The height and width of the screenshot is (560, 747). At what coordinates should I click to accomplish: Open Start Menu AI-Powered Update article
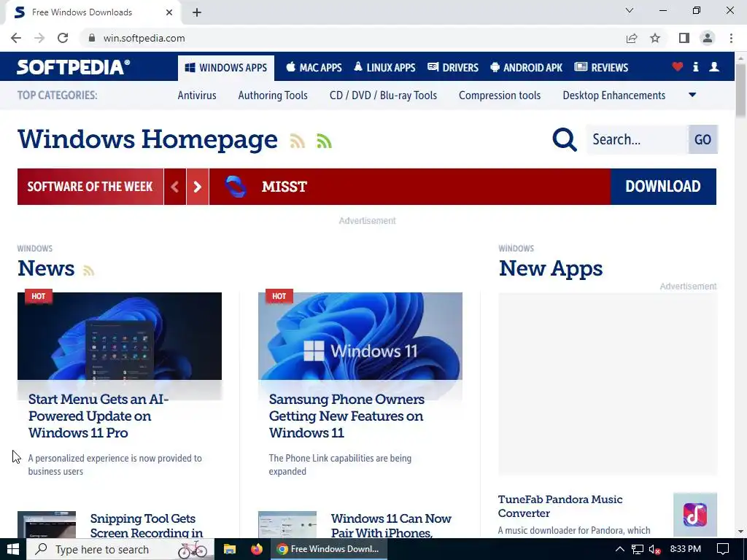click(98, 416)
